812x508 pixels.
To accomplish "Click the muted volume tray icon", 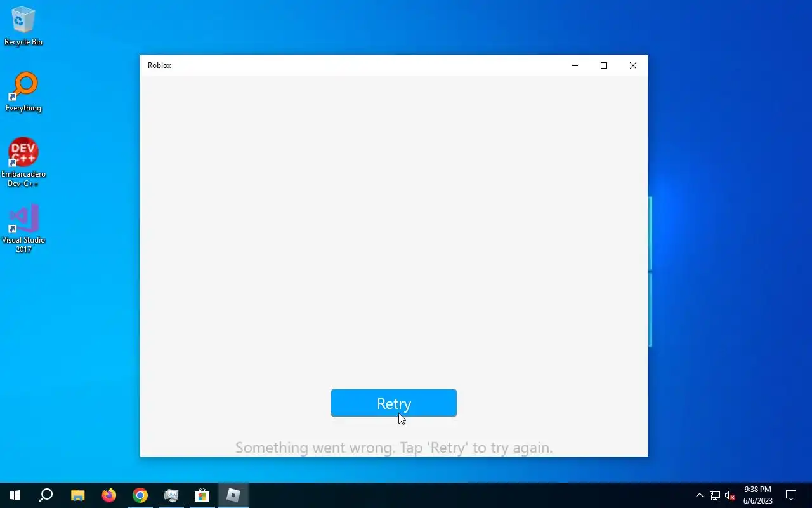I will tap(730, 495).
